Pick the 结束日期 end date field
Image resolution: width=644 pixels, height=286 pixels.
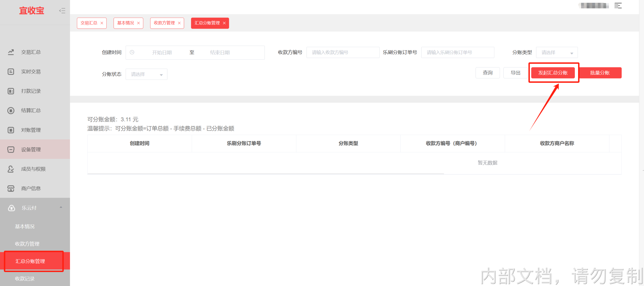coord(220,53)
